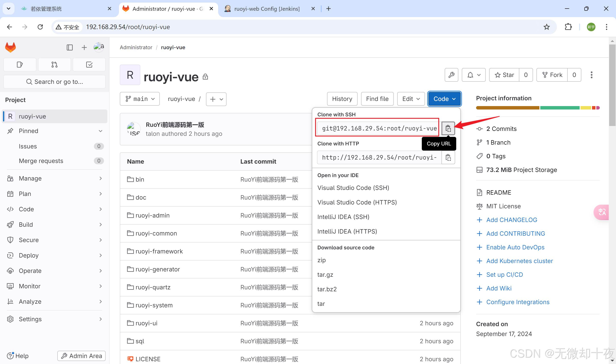Screen dimensions: 616x364
Task: Toggle the sidebar collapse icon
Action: (70, 47)
